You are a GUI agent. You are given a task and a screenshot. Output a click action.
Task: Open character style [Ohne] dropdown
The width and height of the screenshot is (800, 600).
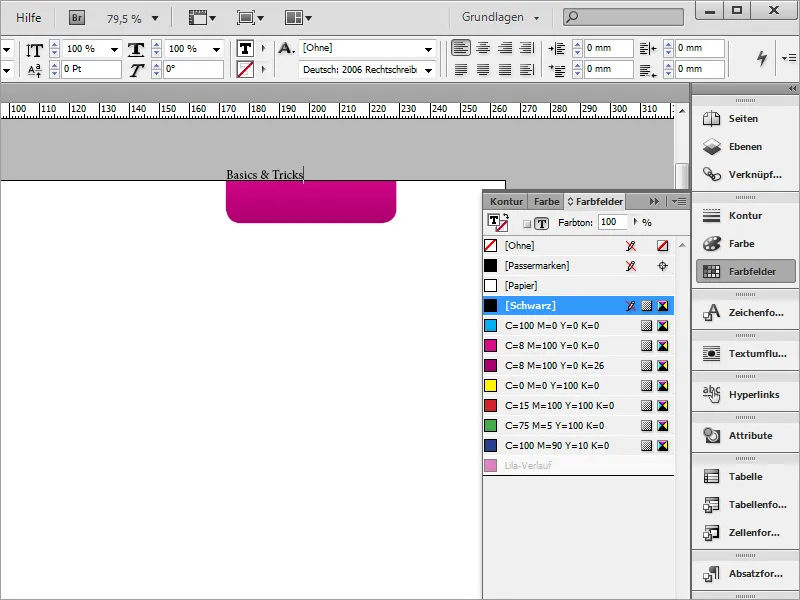point(428,49)
